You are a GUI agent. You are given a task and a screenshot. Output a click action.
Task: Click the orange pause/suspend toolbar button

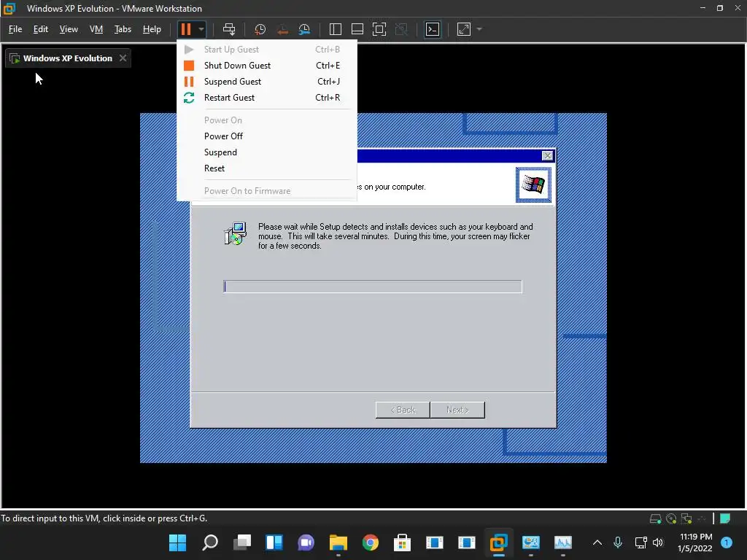coord(186,29)
